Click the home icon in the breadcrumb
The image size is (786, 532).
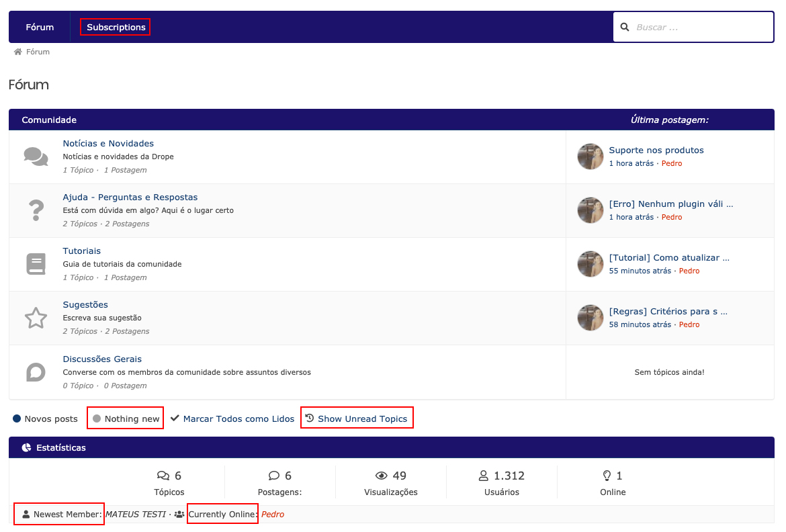tap(18, 52)
